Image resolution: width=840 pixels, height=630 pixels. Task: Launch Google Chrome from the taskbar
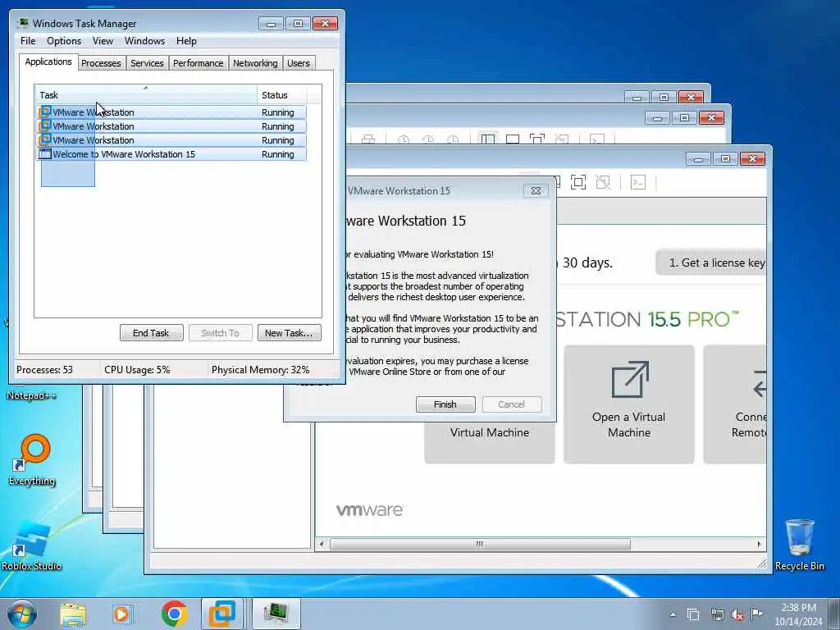click(x=174, y=614)
